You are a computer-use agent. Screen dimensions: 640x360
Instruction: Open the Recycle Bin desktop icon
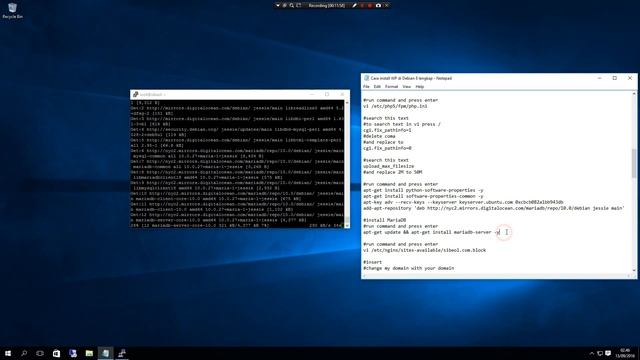click(12, 10)
